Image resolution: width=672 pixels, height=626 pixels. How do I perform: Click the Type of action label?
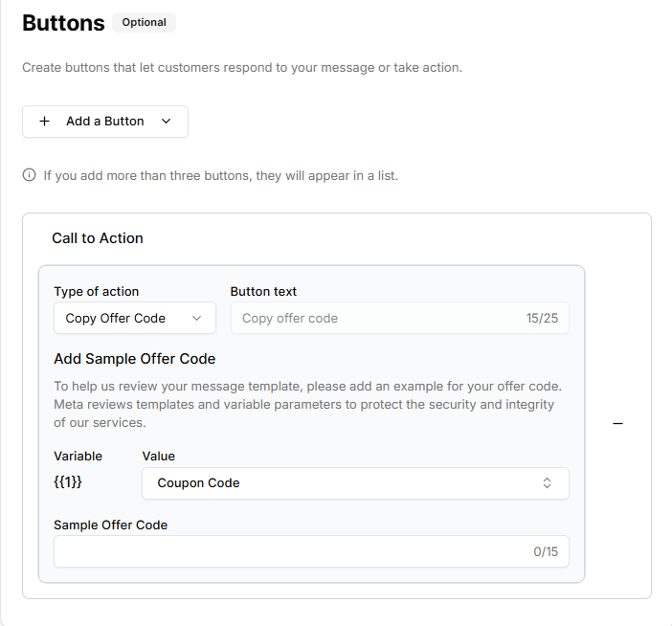(x=97, y=291)
